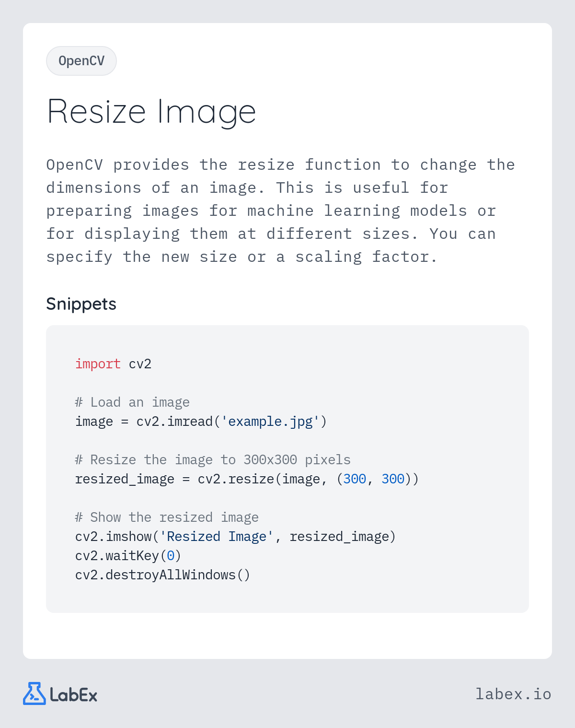Click the description paragraph about OpenCV
The height and width of the screenshot is (728, 575).
(x=281, y=211)
